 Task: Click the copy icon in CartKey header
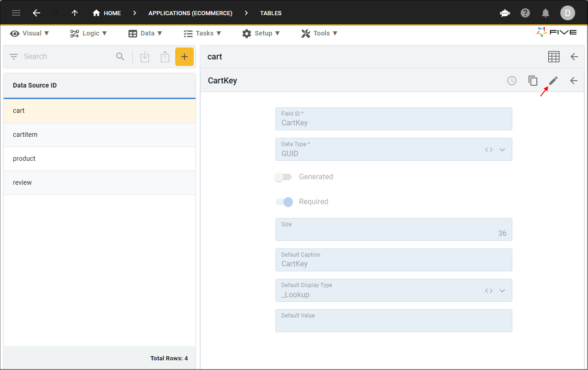pyautogui.click(x=533, y=81)
